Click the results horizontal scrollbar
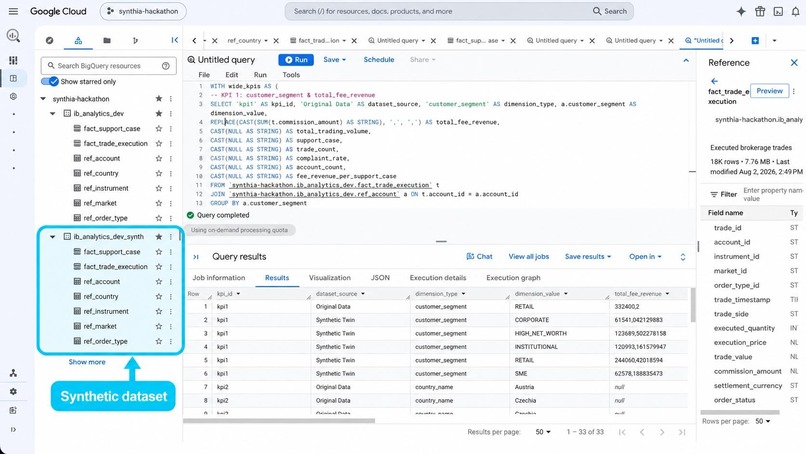This screenshot has height=454, width=806. pos(279,421)
